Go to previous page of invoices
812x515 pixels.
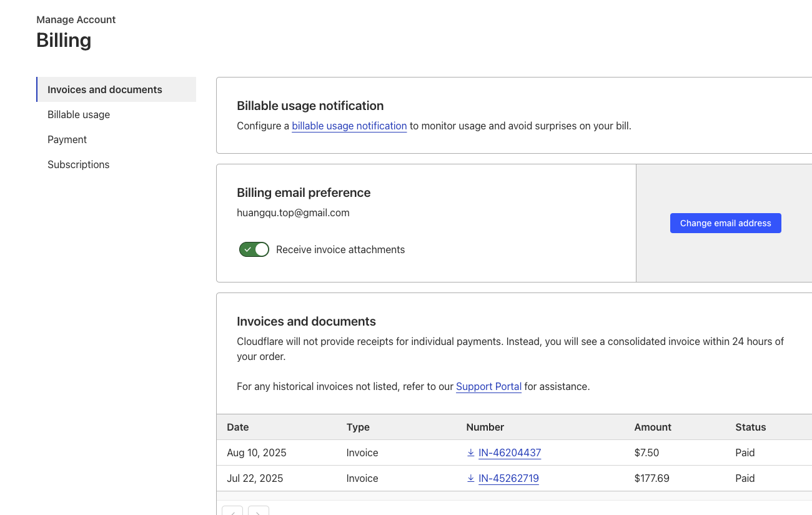point(232,511)
